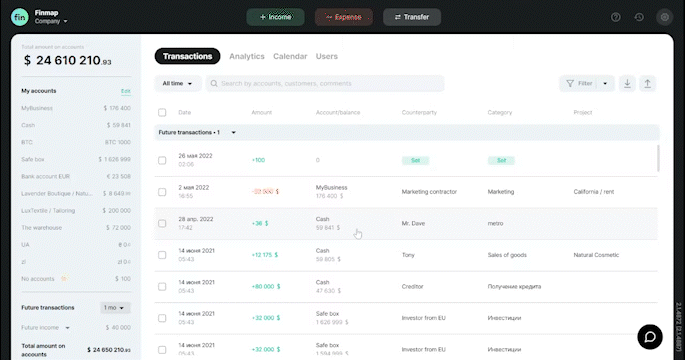Screen dimensions: 685x360
Task: Collapse the Future transactions group
Action: click(x=233, y=132)
